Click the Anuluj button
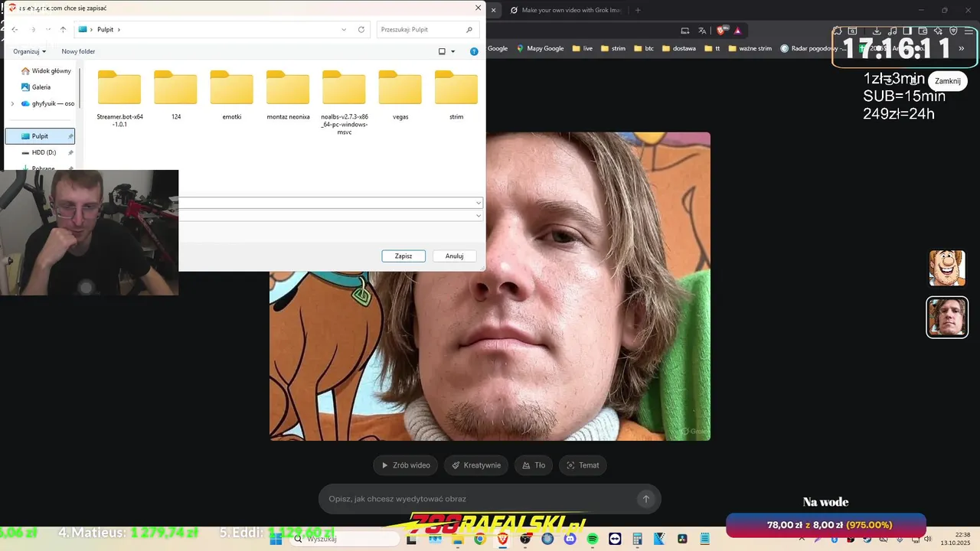The width and height of the screenshot is (980, 551). pyautogui.click(x=455, y=256)
